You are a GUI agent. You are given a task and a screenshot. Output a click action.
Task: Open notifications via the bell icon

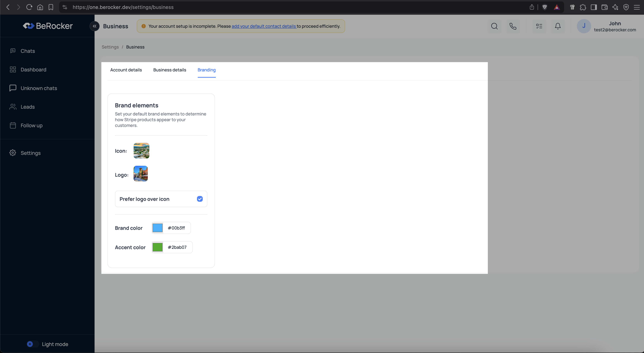[x=558, y=26]
